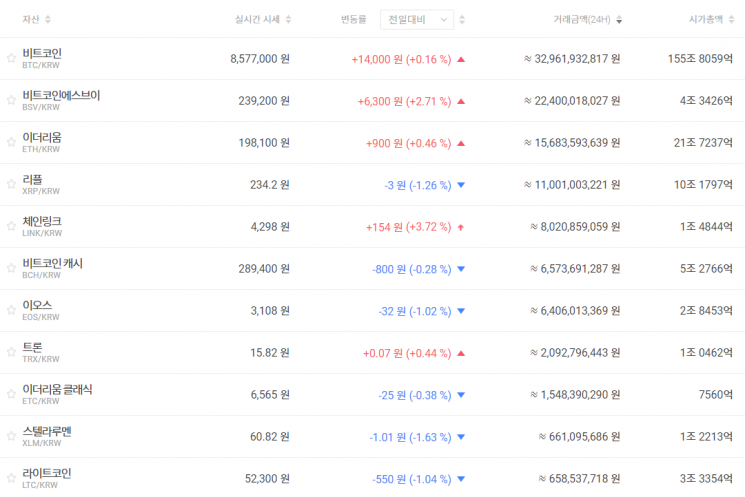This screenshot has height=497, width=745.
Task: Mark 체인링크 as favorite with star
Action: tap(11, 226)
